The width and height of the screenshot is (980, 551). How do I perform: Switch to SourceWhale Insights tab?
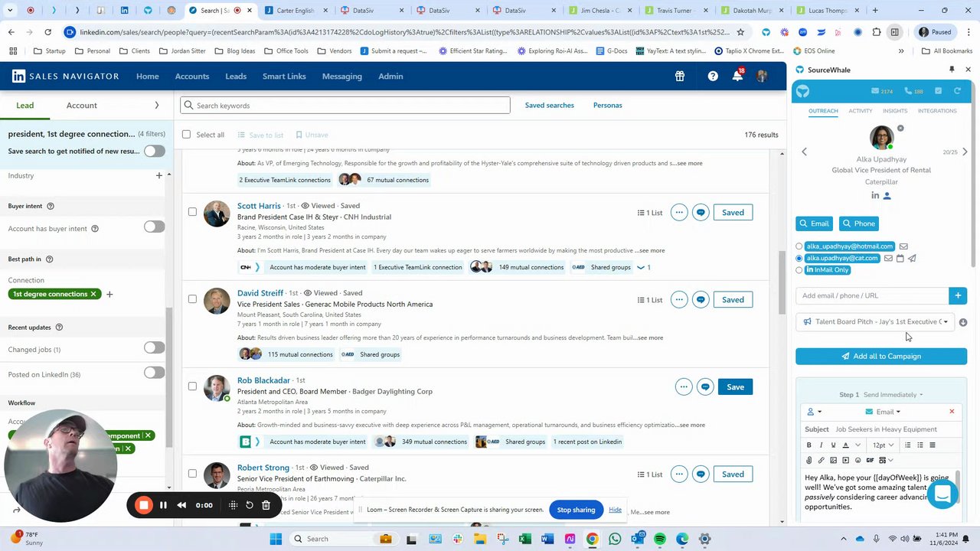click(x=895, y=111)
